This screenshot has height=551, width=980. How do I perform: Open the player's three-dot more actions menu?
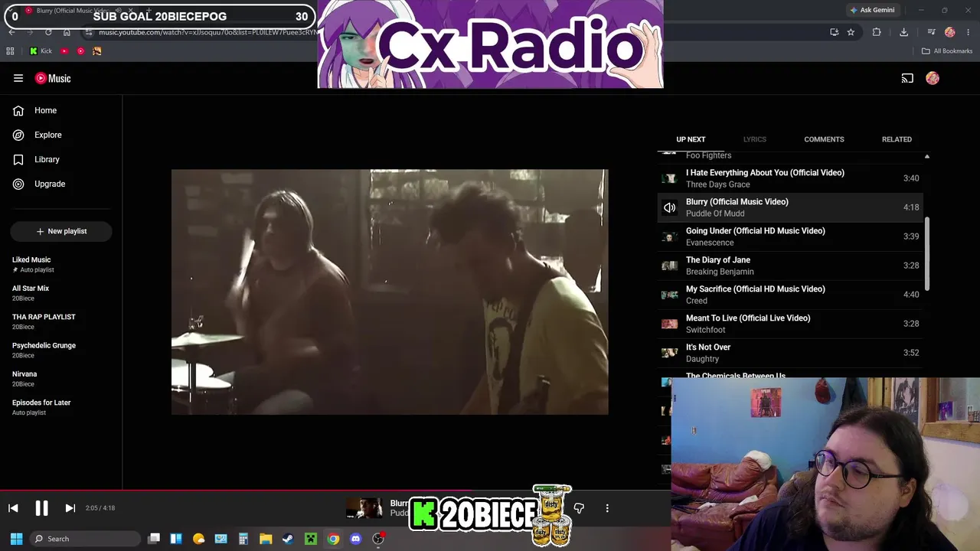click(x=607, y=508)
